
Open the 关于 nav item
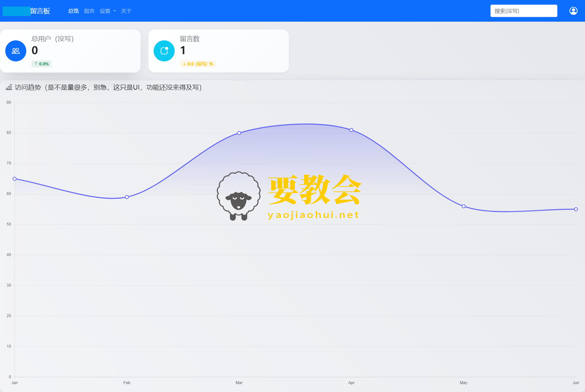coord(126,11)
